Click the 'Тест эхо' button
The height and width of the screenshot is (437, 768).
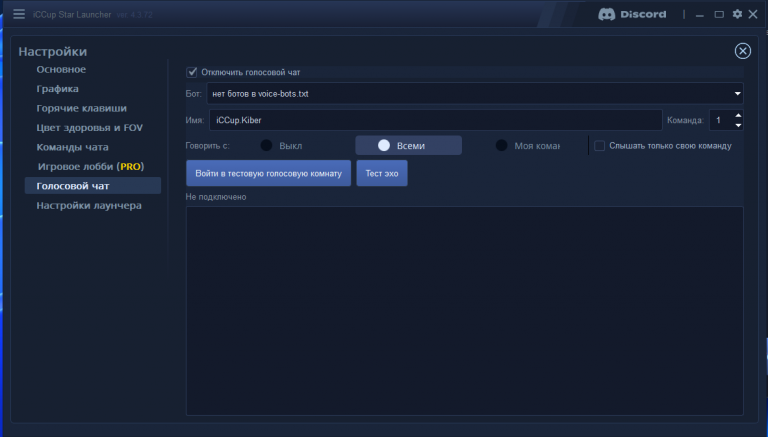382,173
